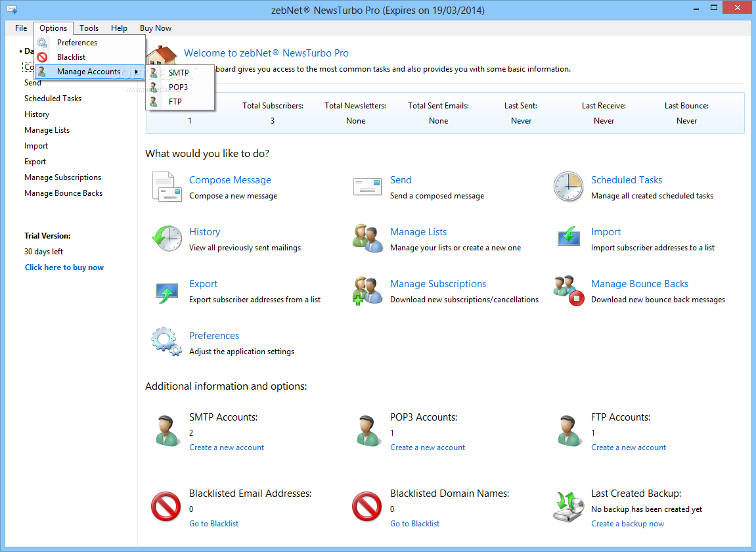Screen dimensions: 756x552
Task: Select Manage Bounce Backs in sidebar
Action: [x=63, y=193]
